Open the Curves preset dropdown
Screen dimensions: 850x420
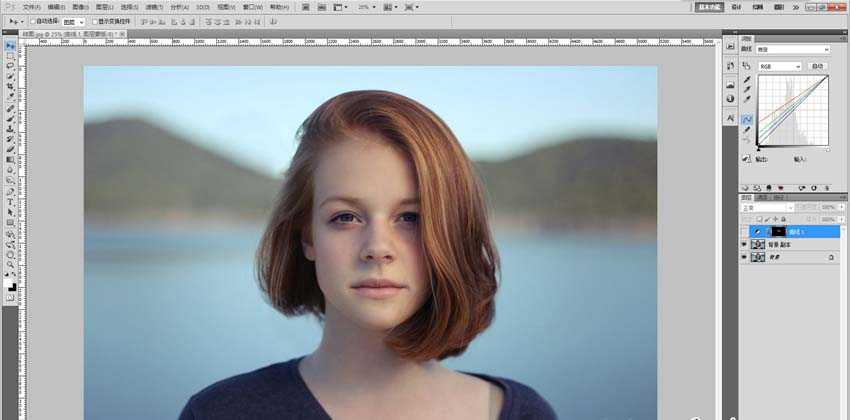795,49
